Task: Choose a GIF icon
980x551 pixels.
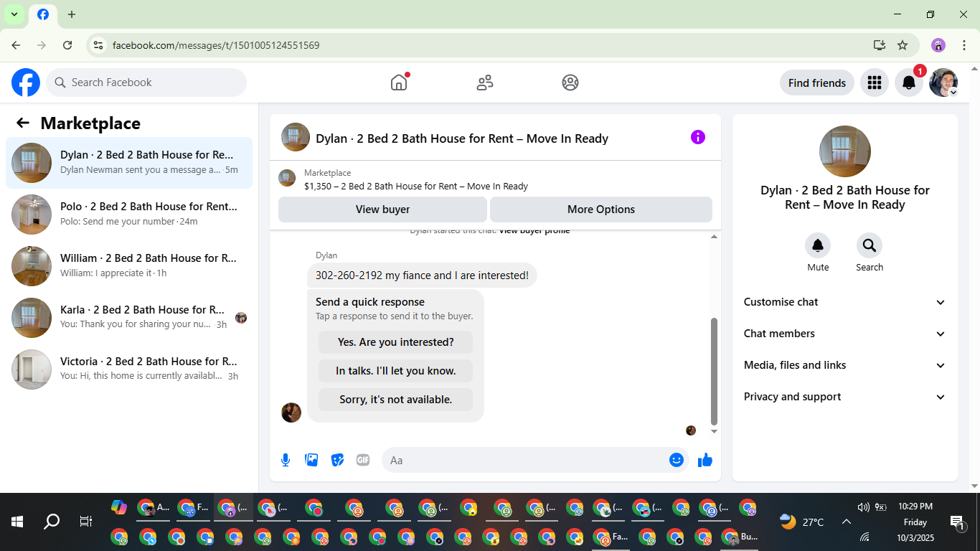Action: click(363, 460)
